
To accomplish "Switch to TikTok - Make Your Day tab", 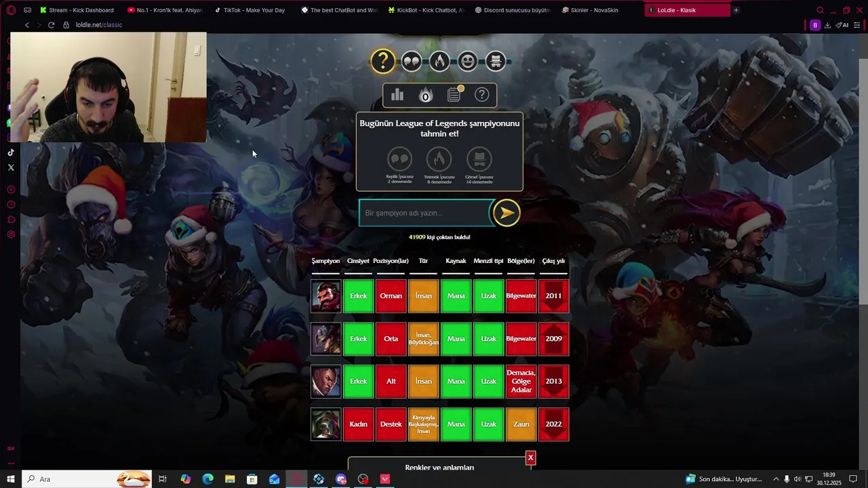I will [x=252, y=10].
